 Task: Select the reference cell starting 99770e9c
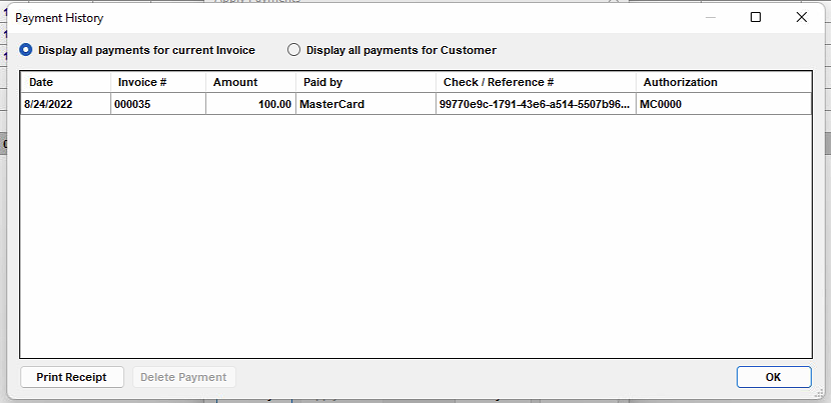tap(536, 104)
